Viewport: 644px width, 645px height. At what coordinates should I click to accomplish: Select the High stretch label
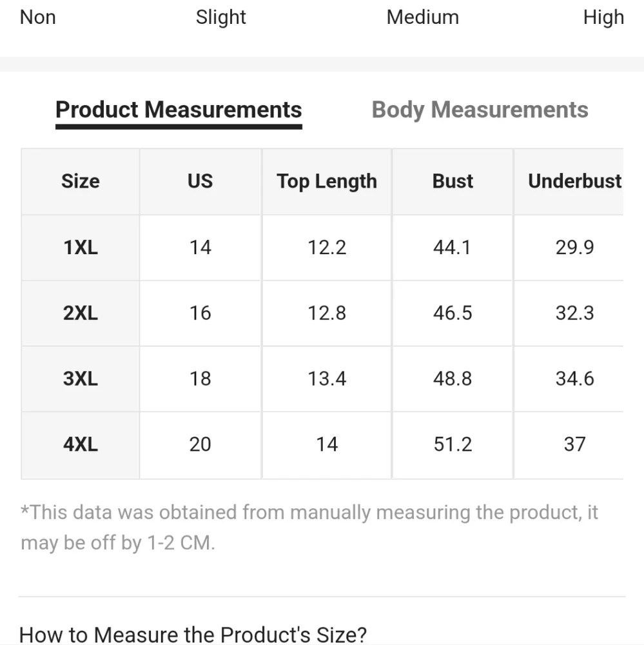click(x=603, y=17)
